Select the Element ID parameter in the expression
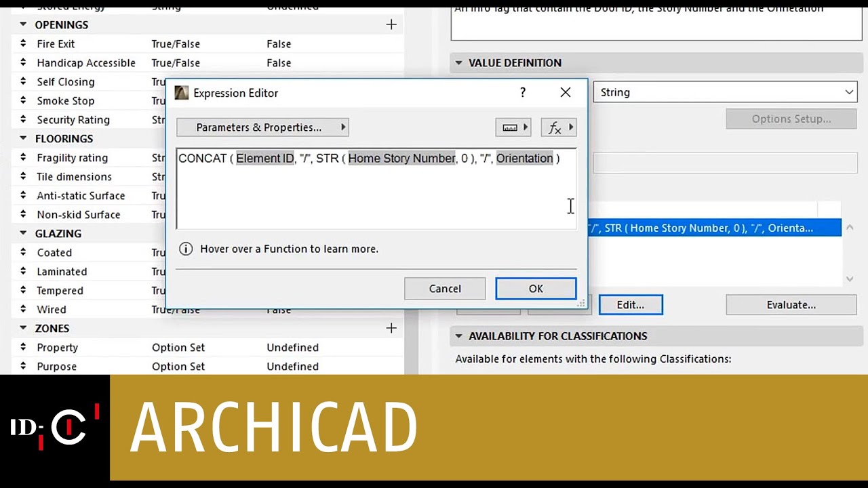The width and height of the screenshot is (868, 488). tap(265, 158)
